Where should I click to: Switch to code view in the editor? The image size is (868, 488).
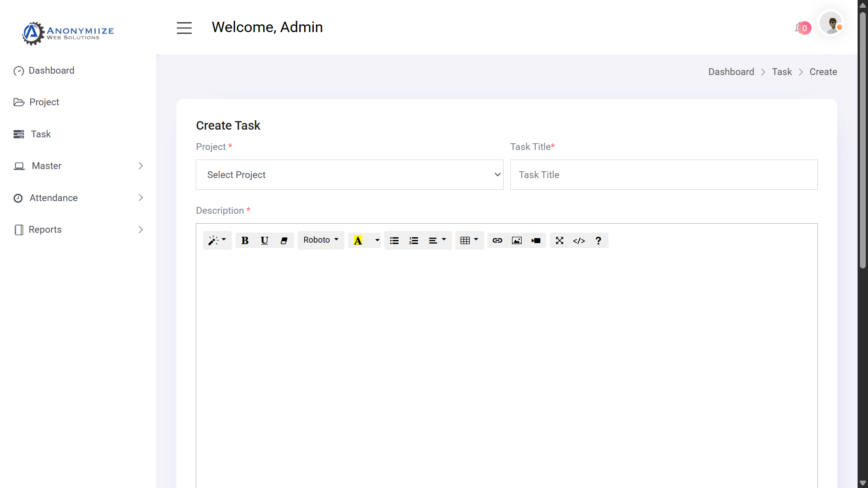tap(579, 240)
